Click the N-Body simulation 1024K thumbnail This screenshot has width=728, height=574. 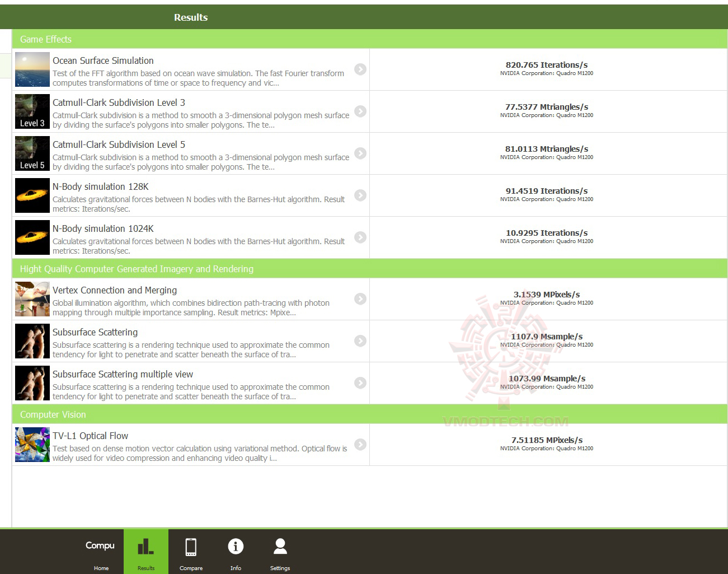[32, 237]
